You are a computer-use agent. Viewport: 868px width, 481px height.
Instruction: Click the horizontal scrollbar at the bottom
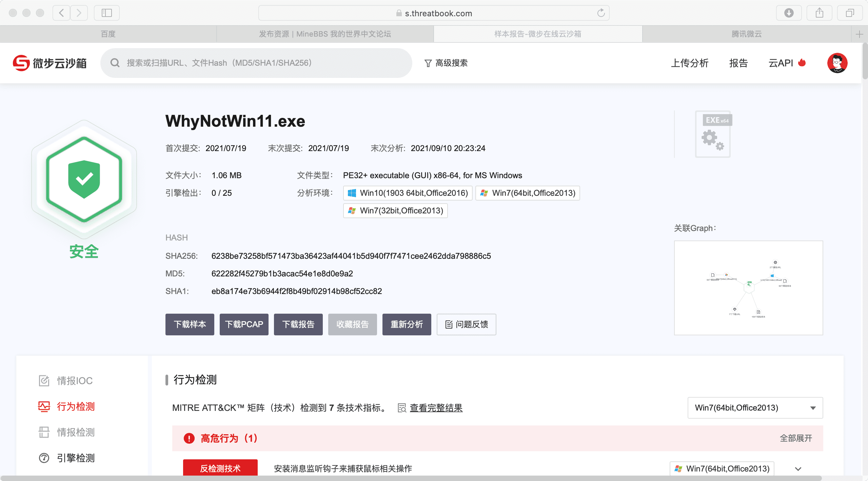point(410,478)
